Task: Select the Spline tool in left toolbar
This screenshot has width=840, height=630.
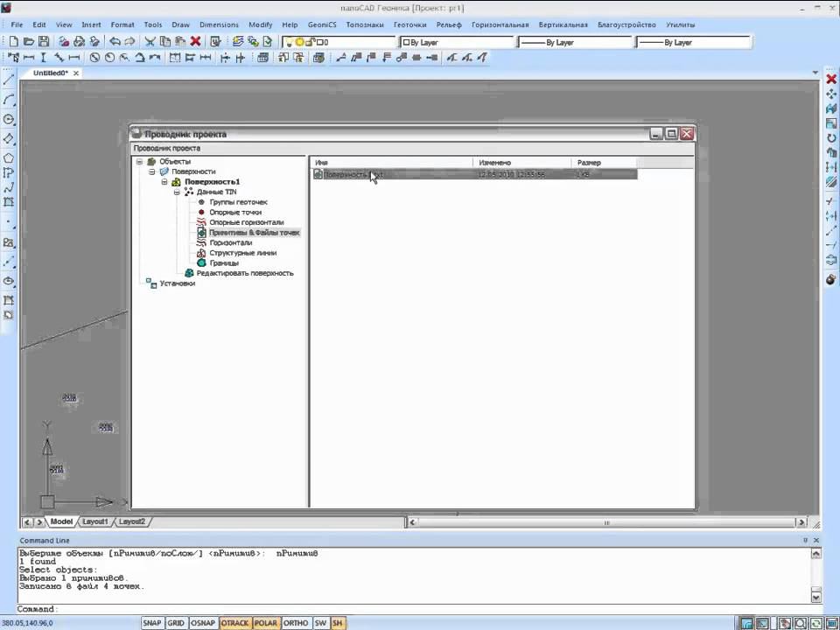Action: click(x=9, y=187)
